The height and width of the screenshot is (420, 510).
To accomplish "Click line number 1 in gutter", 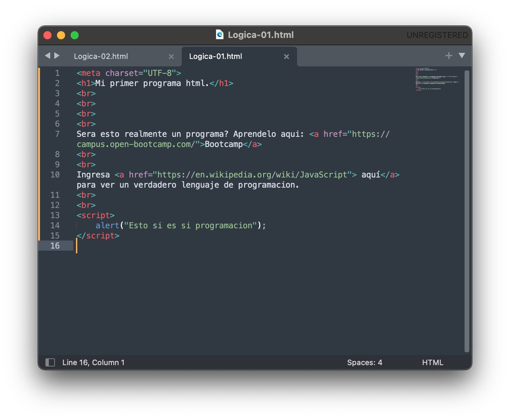I will [57, 73].
